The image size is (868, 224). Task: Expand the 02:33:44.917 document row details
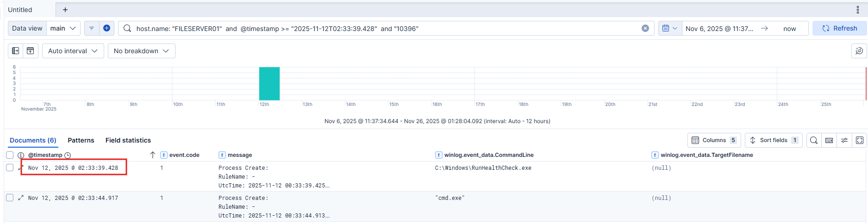(21, 198)
